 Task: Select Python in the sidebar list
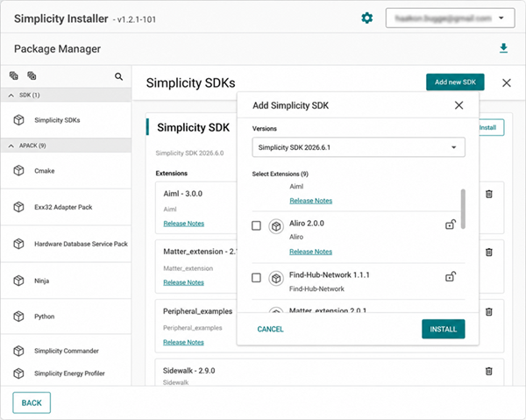(66, 317)
